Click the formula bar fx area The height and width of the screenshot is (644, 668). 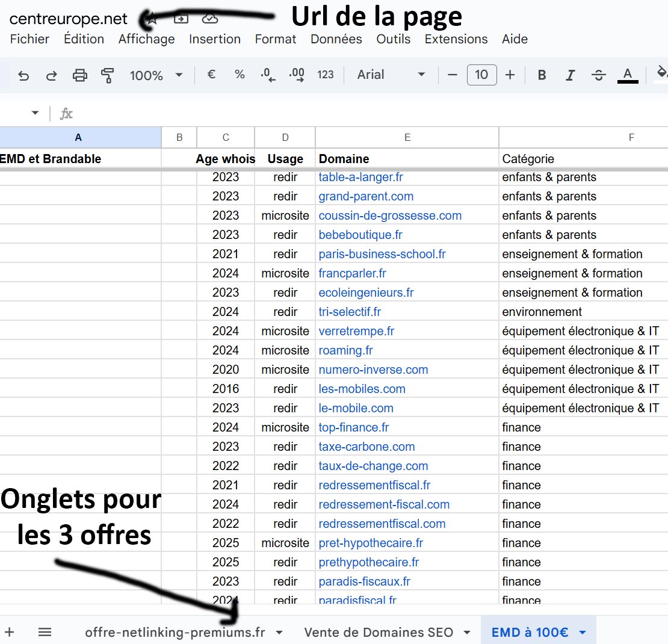click(x=66, y=114)
